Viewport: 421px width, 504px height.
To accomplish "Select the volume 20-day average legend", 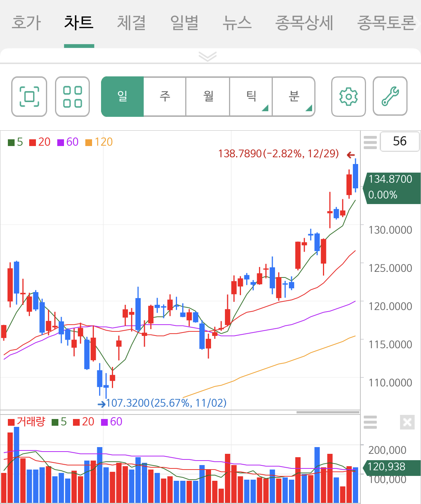I will (83, 422).
